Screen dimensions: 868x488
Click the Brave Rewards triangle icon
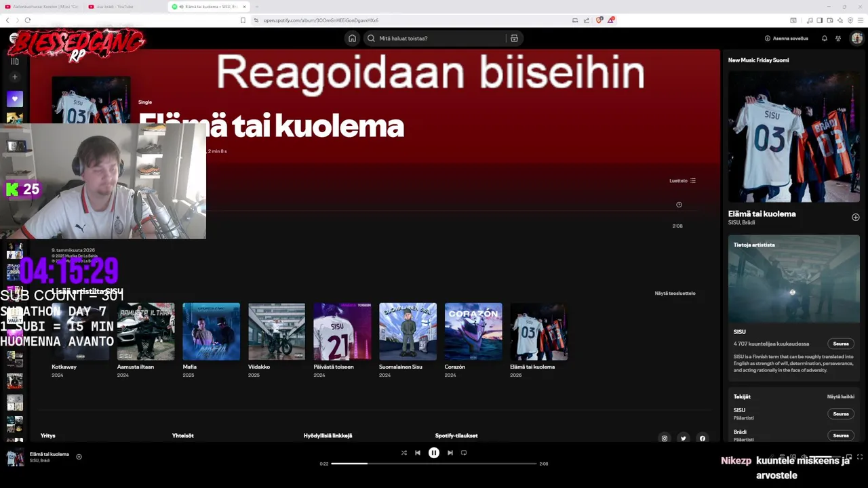[x=610, y=20]
